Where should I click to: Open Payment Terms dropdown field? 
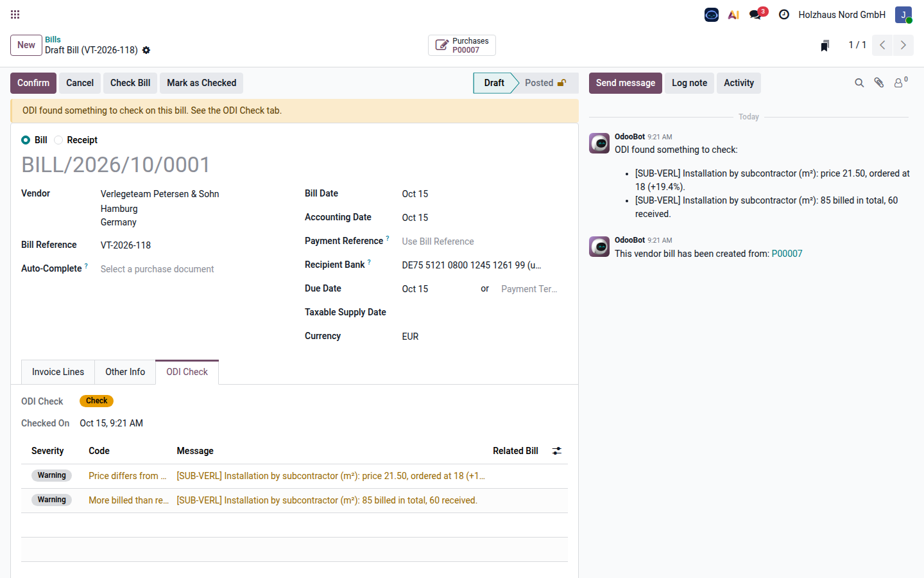coord(530,289)
